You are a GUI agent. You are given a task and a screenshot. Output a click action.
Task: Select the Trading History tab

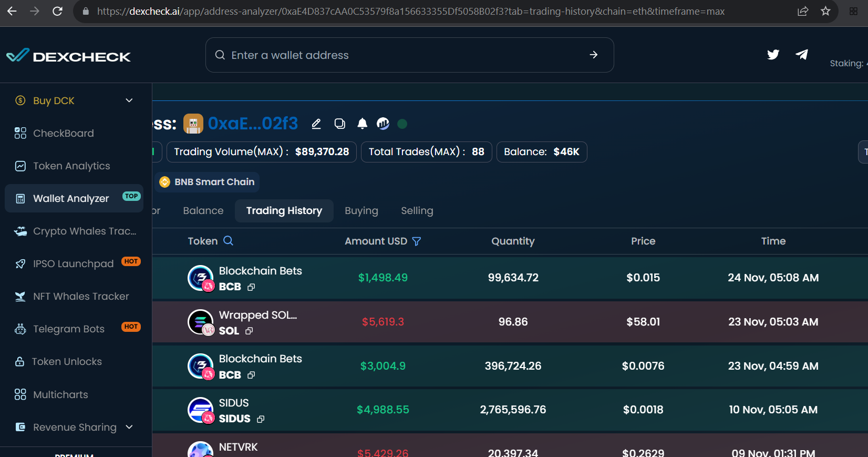coord(284,211)
